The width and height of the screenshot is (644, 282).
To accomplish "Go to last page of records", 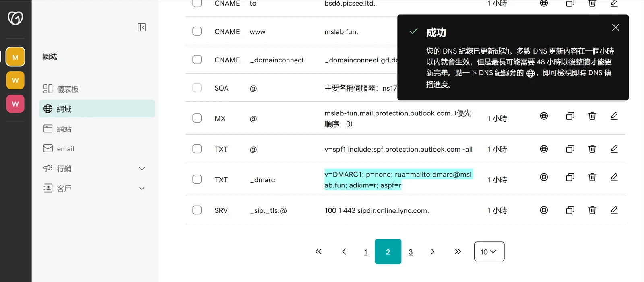I will (458, 251).
